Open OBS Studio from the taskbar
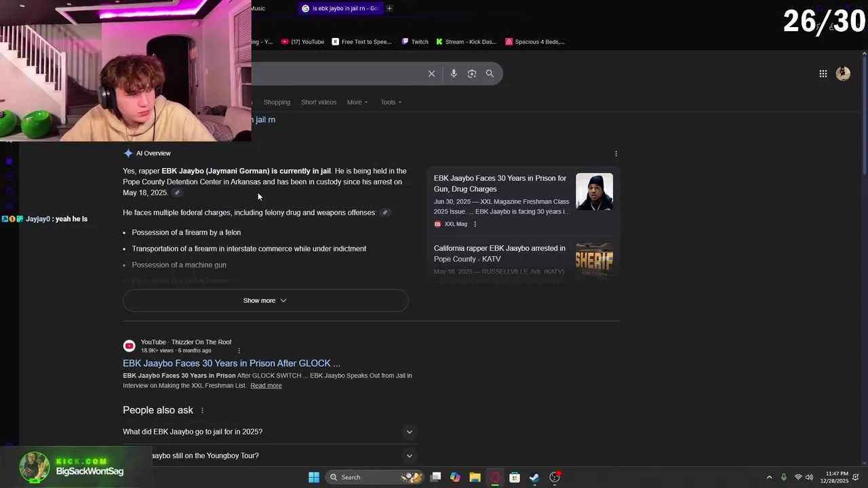The height and width of the screenshot is (488, 868). pos(555,477)
